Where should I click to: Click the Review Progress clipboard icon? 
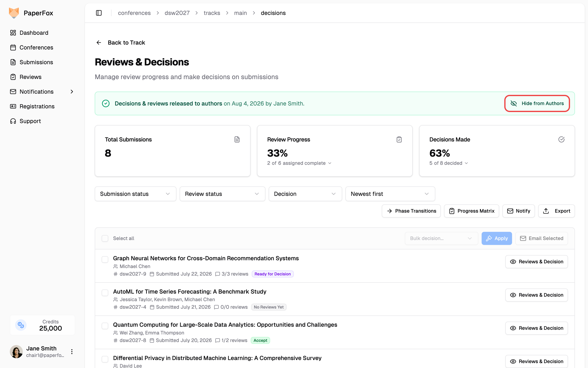coord(399,139)
